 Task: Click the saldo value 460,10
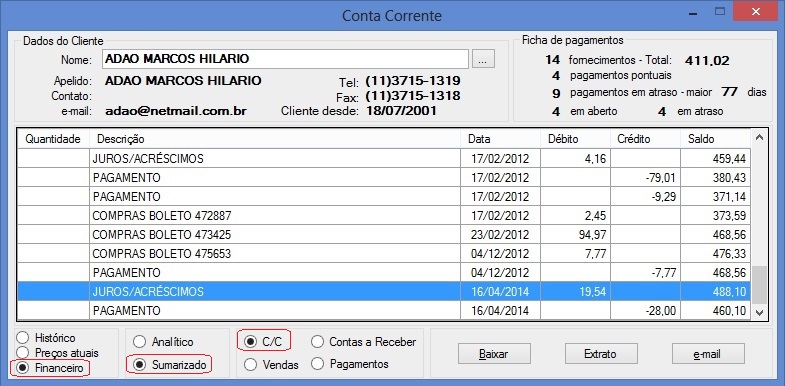pyautogui.click(x=729, y=310)
